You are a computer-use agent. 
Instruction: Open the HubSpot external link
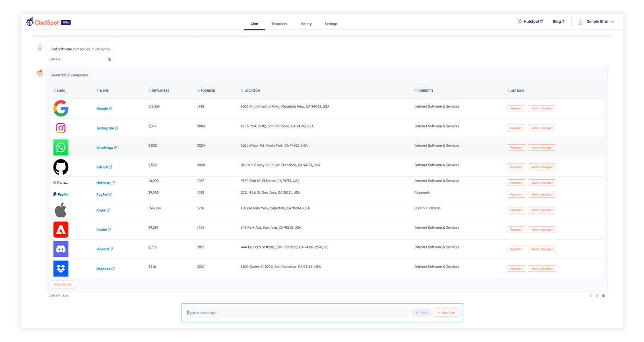(530, 21)
